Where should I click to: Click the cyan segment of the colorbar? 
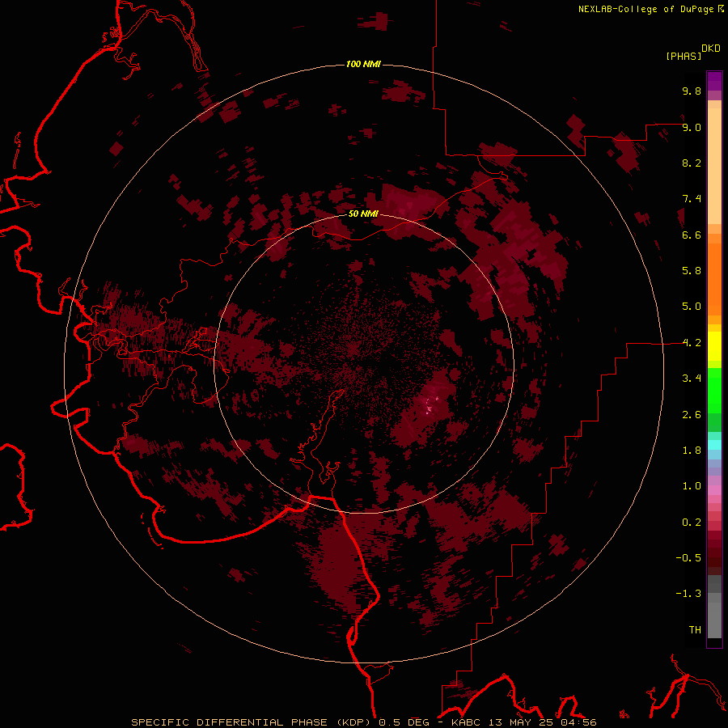tap(714, 445)
